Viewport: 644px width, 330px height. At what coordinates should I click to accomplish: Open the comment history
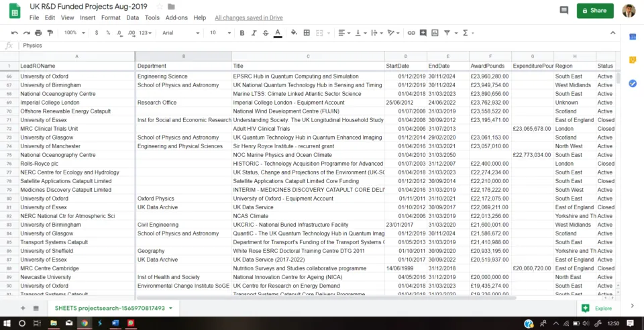(x=564, y=11)
